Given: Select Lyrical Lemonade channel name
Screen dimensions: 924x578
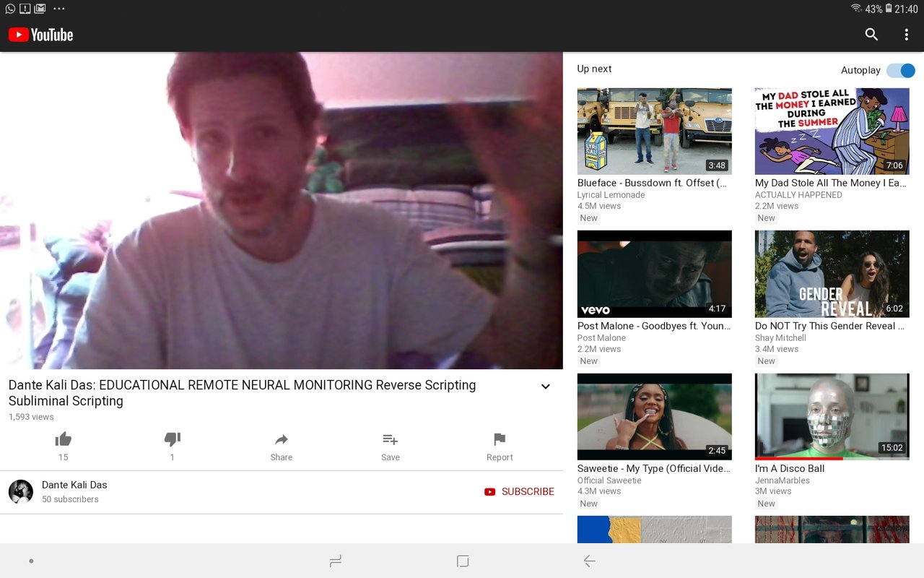Looking at the screenshot, I should click(611, 195).
